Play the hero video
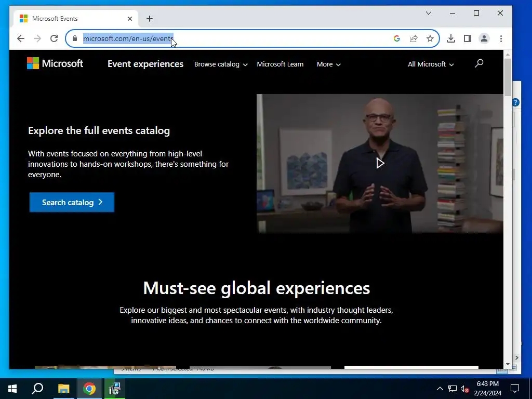The height and width of the screenshot is (399, 532). coord(380,164)
